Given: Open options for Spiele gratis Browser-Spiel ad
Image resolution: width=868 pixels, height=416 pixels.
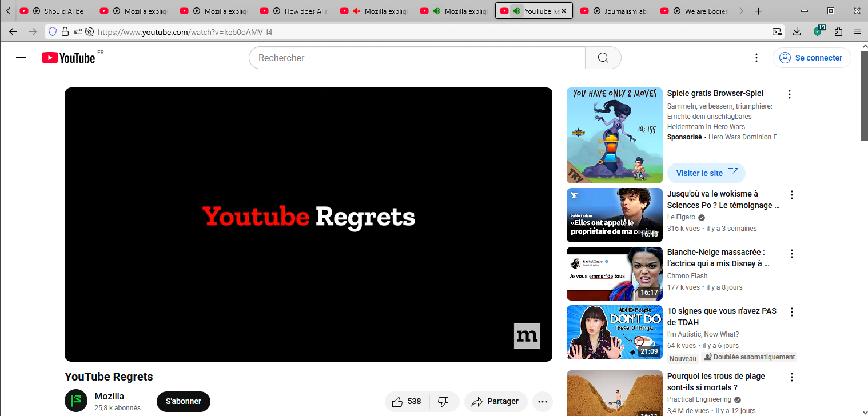Looking at the screenshot, I should tap(790, 94).
